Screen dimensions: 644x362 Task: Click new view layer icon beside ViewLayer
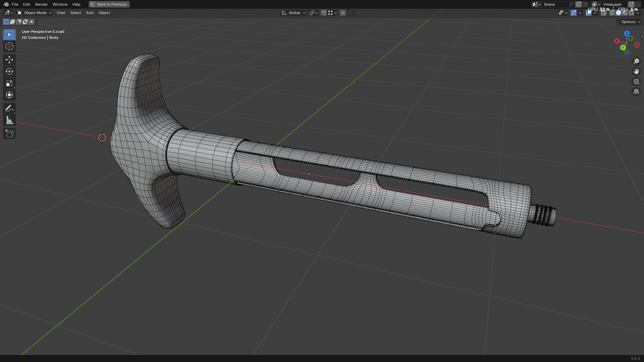click(631, 4)
